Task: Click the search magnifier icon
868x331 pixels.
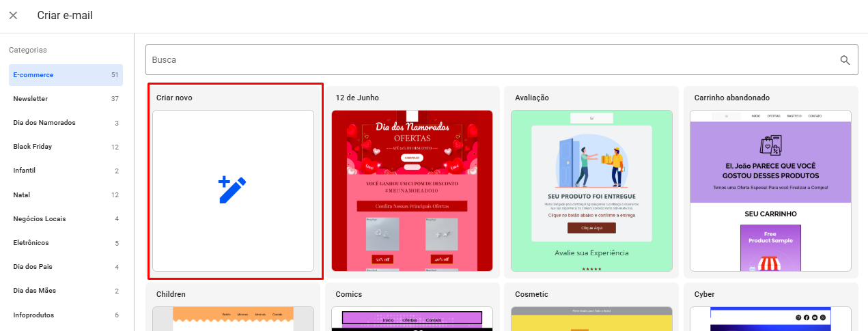Action: [x=845, y=60]
